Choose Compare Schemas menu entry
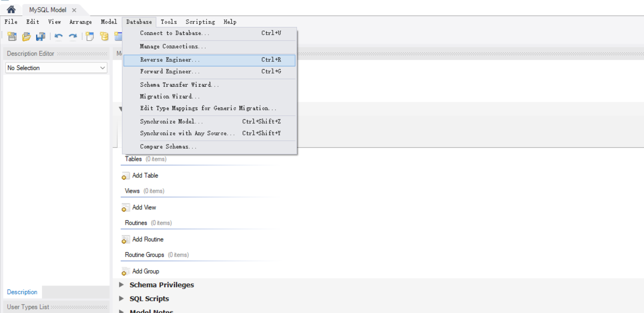 209,147
